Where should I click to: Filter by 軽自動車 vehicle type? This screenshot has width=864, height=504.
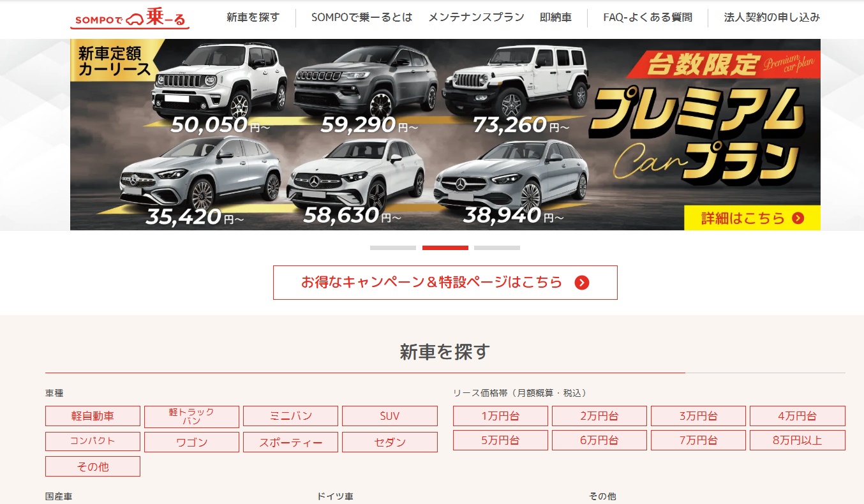(x=93, y=416)
